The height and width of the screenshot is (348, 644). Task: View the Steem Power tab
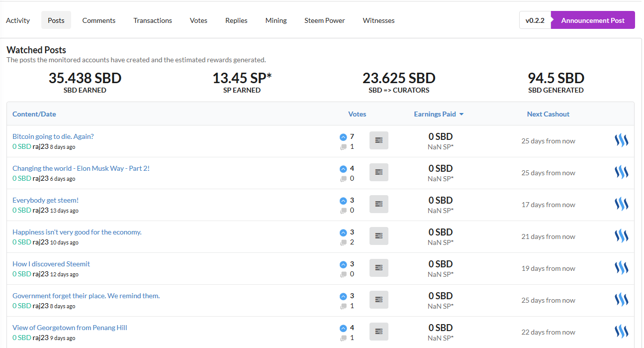click(325, 20)
